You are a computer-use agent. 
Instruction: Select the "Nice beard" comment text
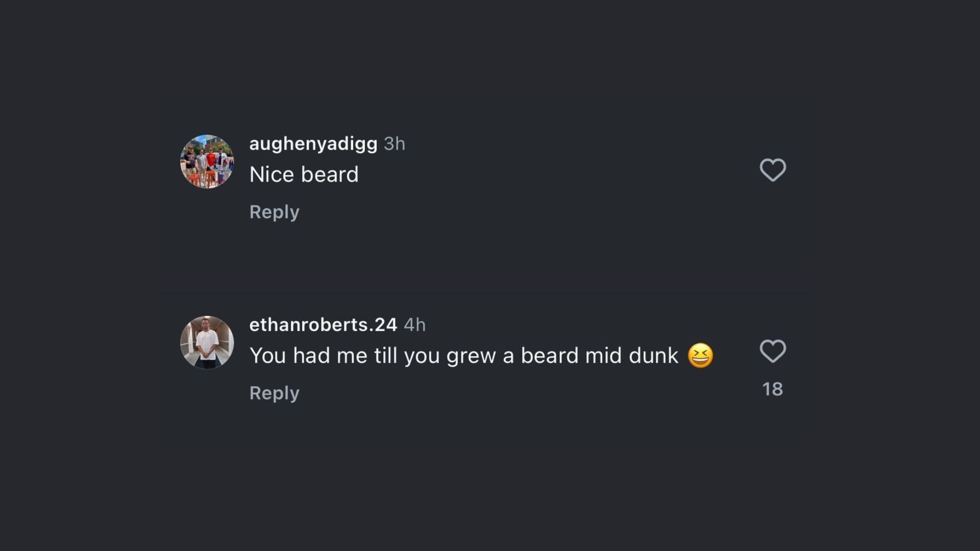point(304,174)
